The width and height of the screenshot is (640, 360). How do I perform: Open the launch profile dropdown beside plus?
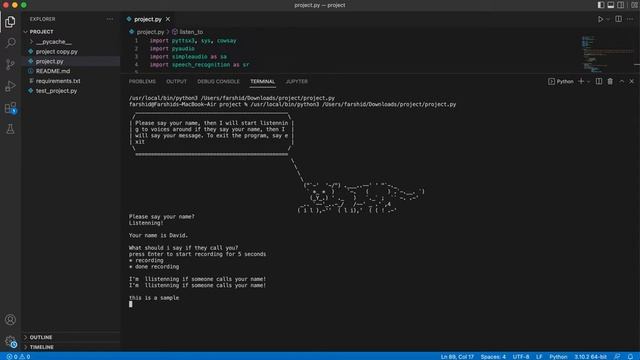[588, 82]
